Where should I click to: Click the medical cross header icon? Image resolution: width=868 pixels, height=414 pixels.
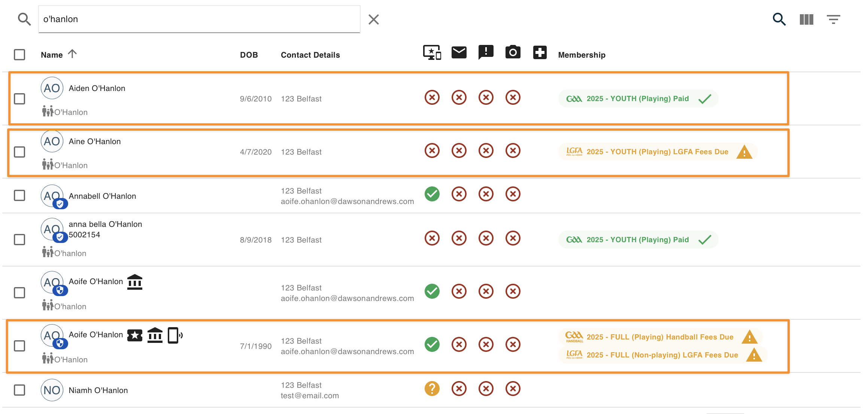540,52
